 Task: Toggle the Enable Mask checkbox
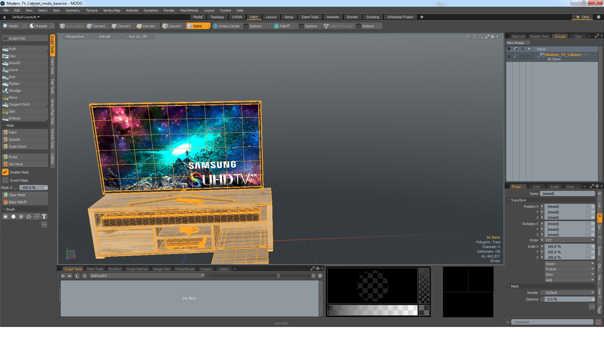(5, 172)
